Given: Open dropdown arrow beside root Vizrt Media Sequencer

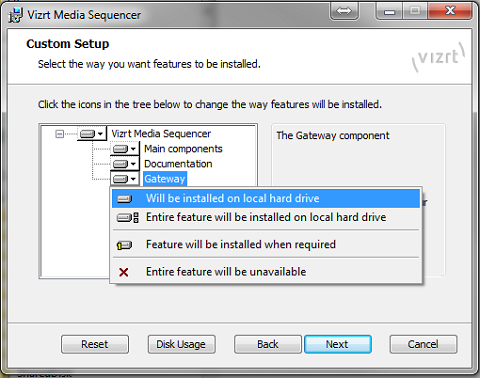Looking at the screenshot, I should pos(100,134).
